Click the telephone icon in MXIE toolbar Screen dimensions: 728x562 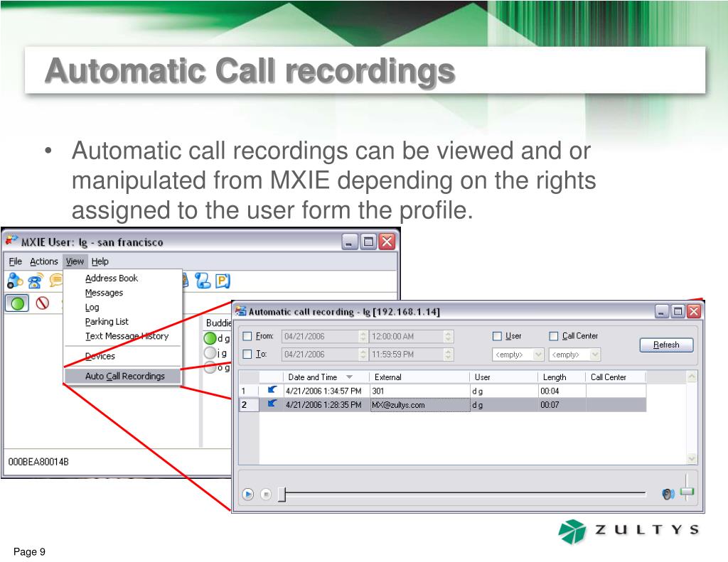36,281
